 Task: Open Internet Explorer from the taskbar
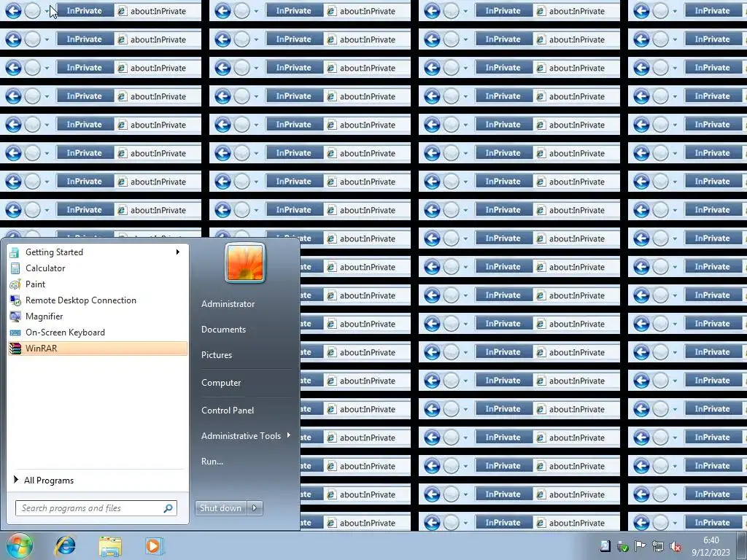pyautogui.click(x=65, y=545)
